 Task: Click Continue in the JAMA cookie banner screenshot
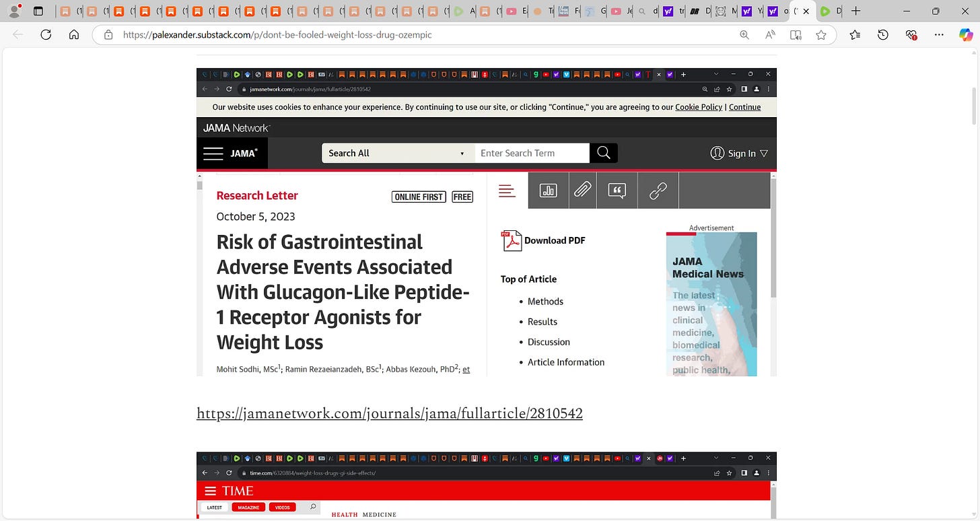click(x=744, y=107)
